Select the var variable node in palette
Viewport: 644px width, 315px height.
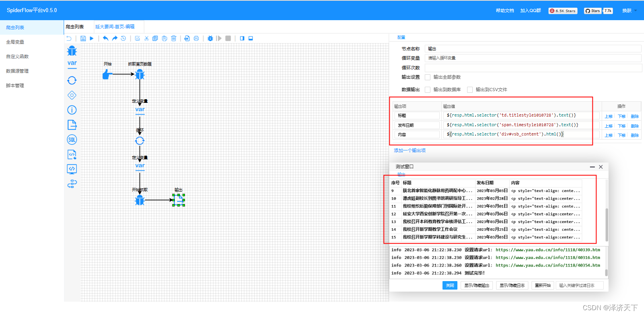(72, 64)
